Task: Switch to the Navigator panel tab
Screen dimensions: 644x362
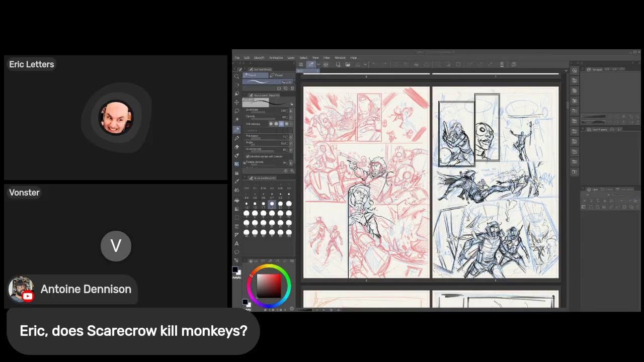Action: 596,69
